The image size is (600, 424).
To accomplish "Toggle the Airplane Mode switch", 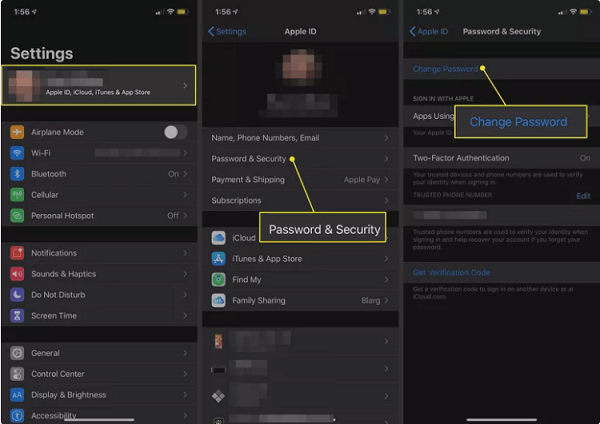I will tap(176, 132).
